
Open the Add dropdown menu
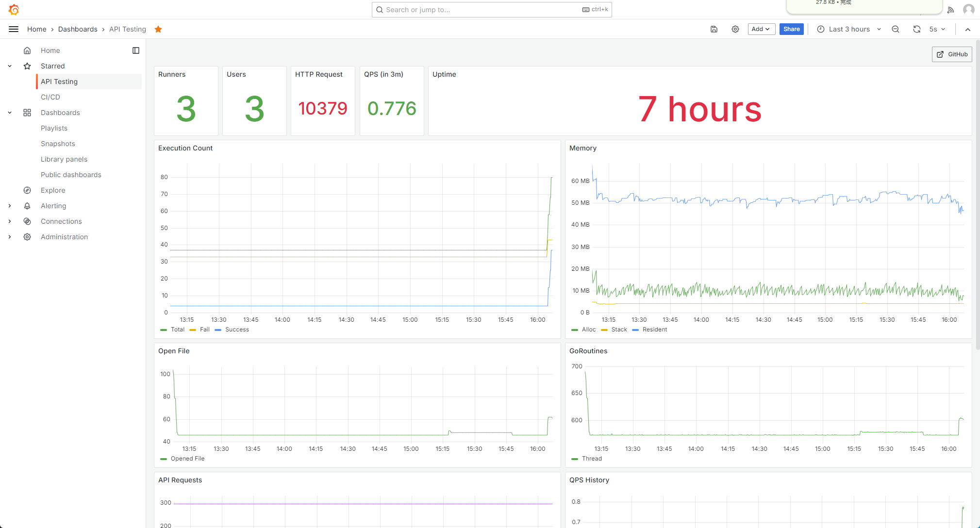pyautogui.click(x=761, y=29)
